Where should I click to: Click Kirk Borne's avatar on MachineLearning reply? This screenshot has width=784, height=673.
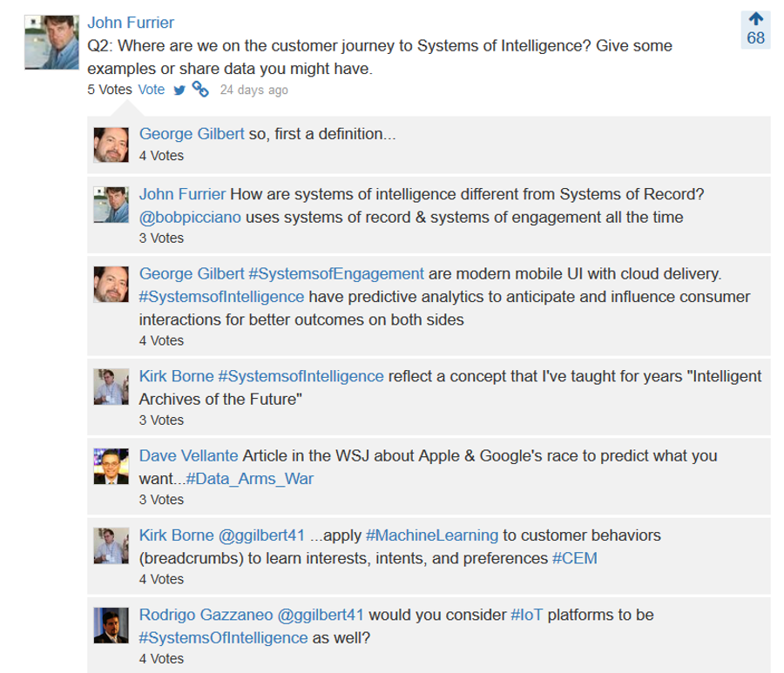tap(111, 546)
